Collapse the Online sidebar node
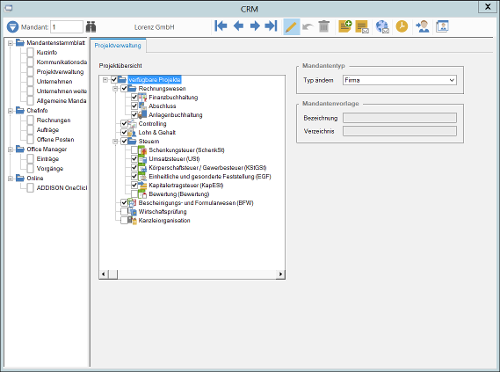The height and width of the screenshot is (372, 500). click(10, 178)
